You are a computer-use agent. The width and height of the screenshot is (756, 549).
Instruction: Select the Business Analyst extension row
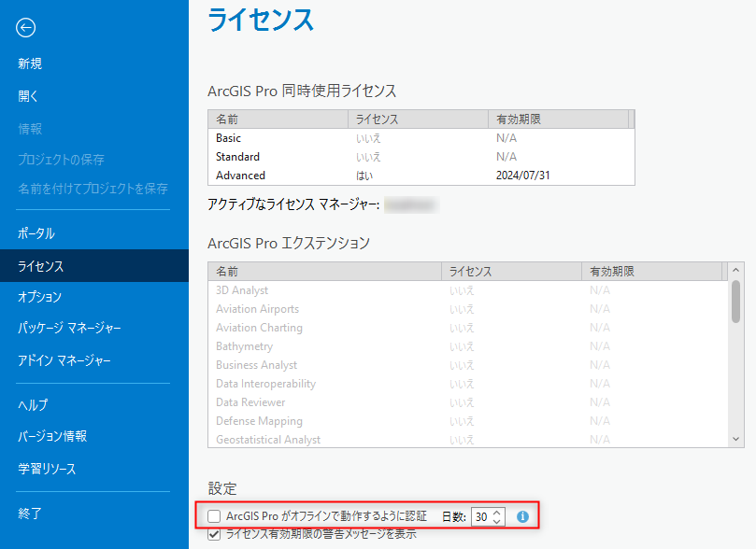click(467, 365)
